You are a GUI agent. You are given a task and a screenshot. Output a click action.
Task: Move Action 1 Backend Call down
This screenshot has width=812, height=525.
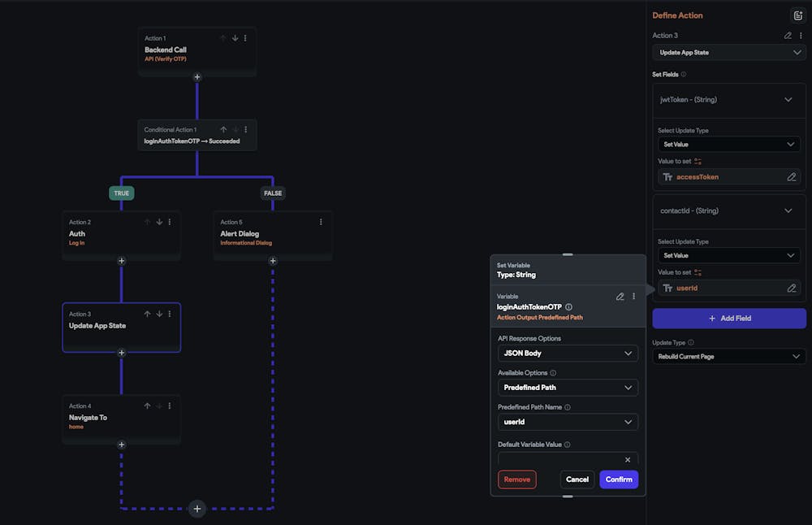[235, 38]
